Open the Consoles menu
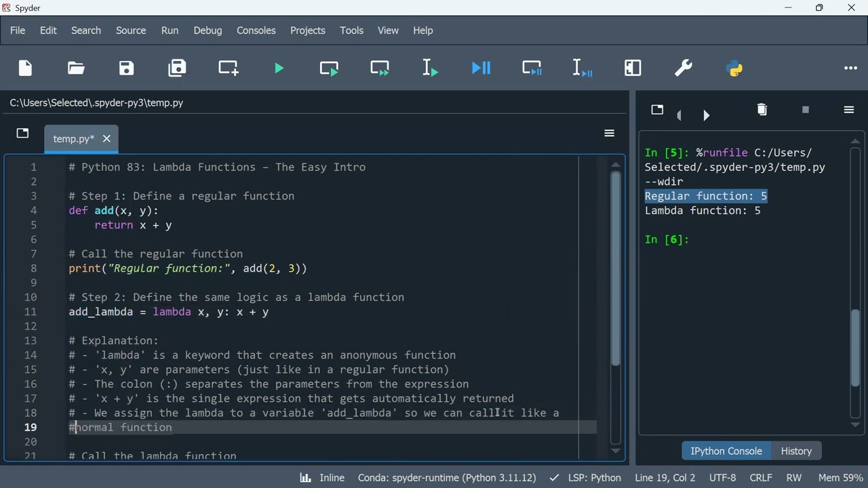The width and height of the screenshot is (868, 488). (256, 30)
